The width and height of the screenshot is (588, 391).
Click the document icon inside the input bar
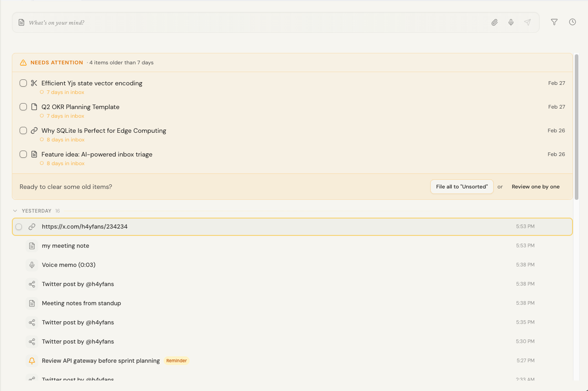click(21, 22)
